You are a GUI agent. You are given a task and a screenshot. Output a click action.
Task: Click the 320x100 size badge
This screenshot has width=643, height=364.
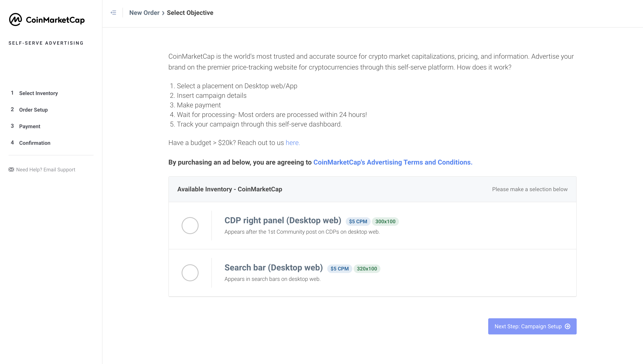click(367, 269)
